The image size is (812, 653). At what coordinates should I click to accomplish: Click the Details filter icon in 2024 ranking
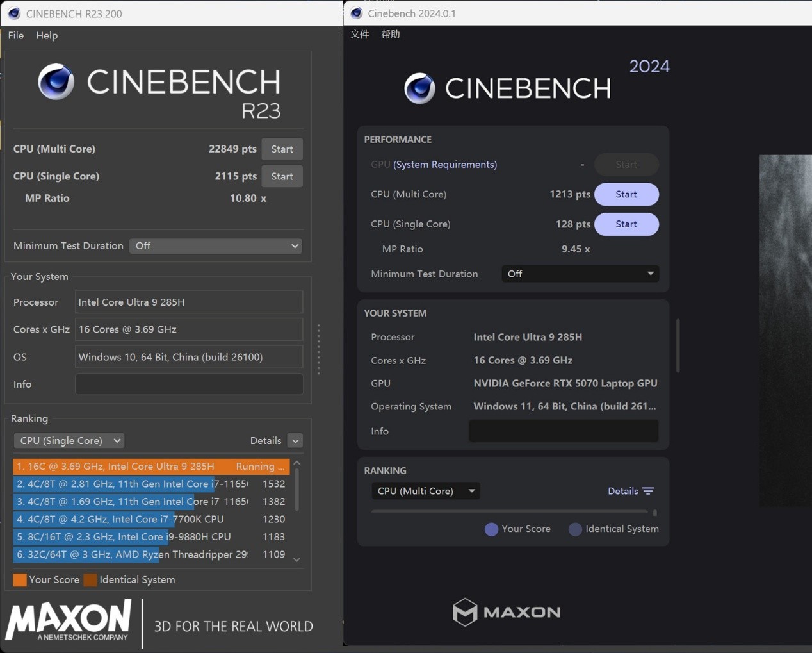point(648,491)
